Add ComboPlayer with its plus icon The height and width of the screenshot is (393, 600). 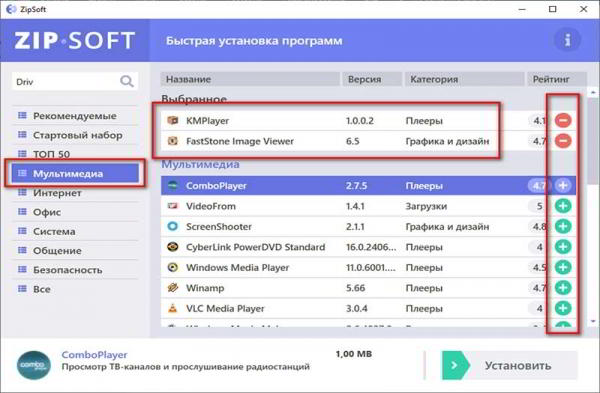[563, 186]
